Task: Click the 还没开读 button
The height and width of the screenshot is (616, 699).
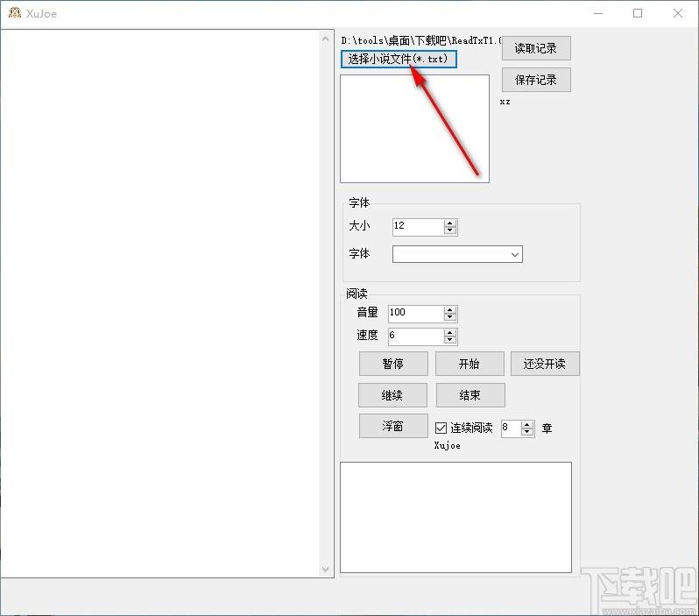Action: 545,364
